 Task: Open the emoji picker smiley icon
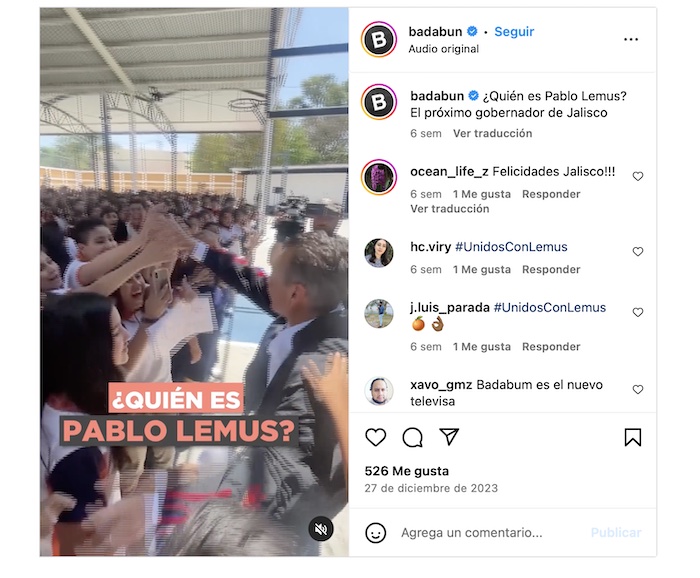coord(375,532)
